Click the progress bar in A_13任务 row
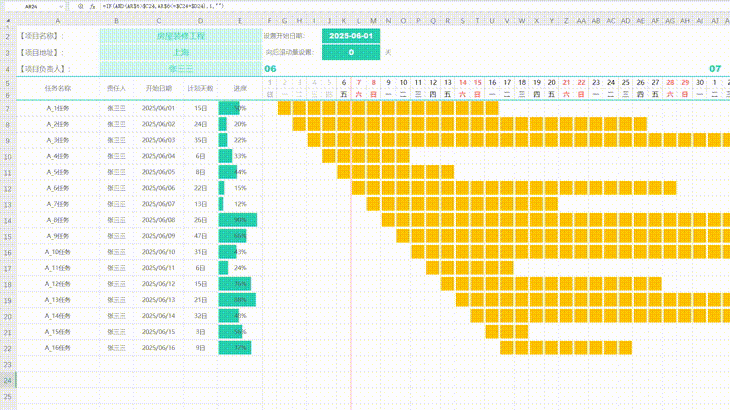The image size is (730, 410). pyautogui.click(x=237, y=300)
